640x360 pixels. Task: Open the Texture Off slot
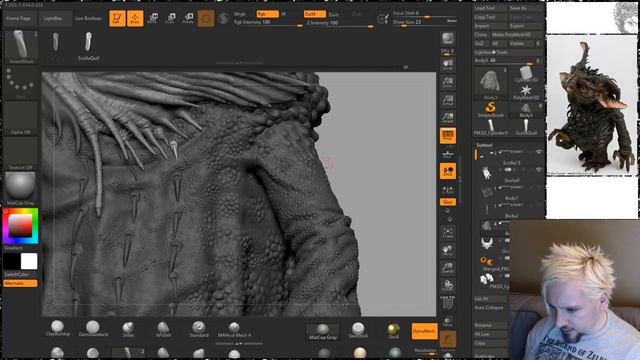[21, 153]
